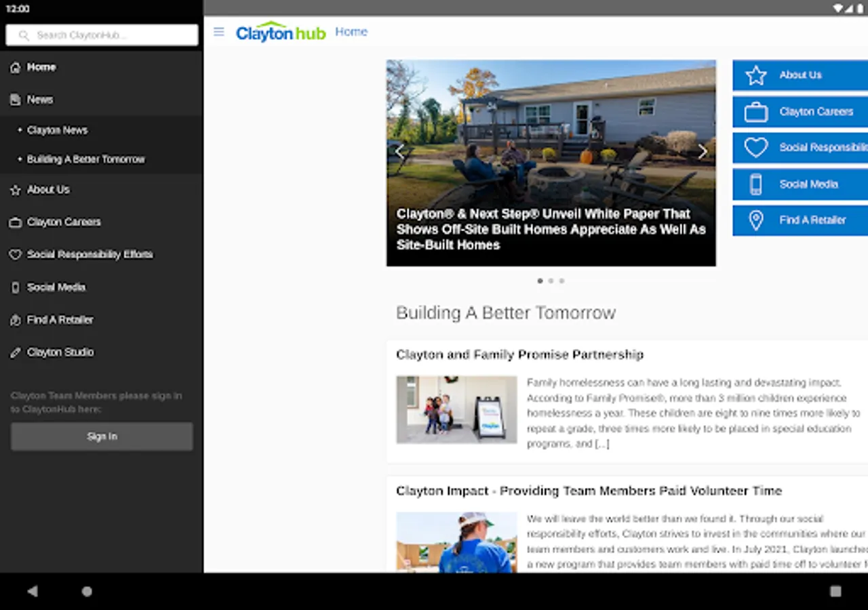Click the Home house icon in sidebar
868x610 pixels.
point(16,68)
